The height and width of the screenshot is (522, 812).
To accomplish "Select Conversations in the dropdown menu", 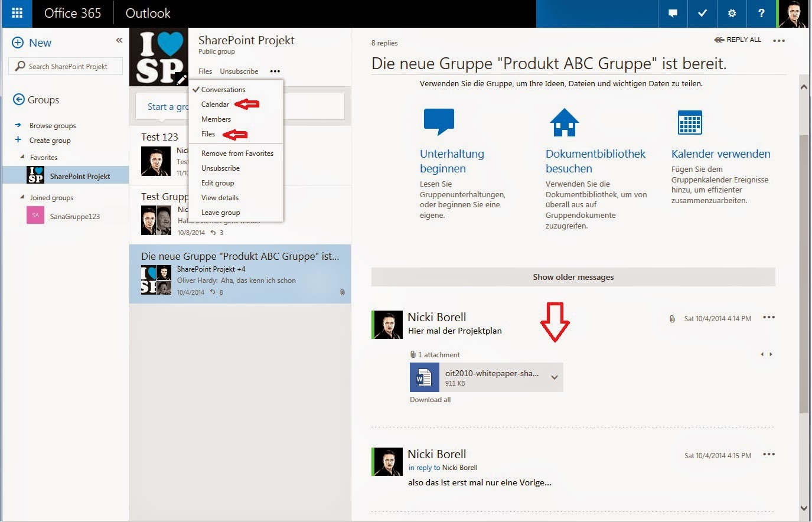I will 223,89.
